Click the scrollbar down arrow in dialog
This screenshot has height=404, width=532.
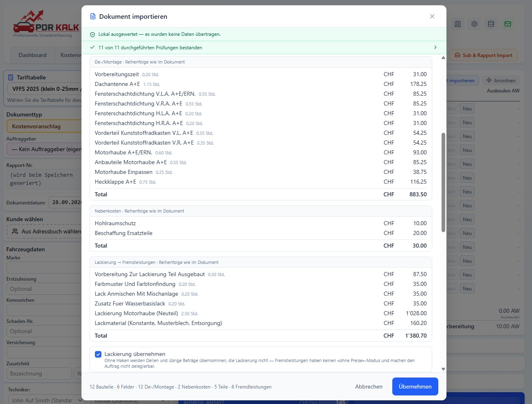click(443, 369)
